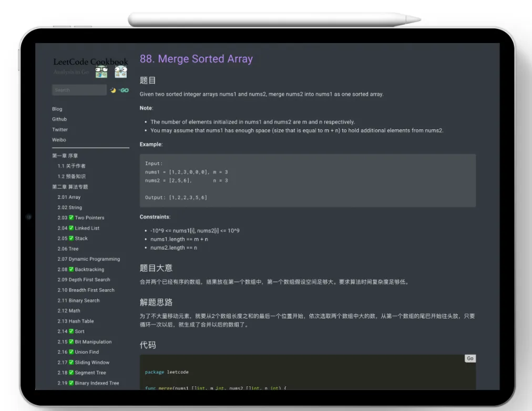Go to 2.16 Union Find section

pos(78,352)
